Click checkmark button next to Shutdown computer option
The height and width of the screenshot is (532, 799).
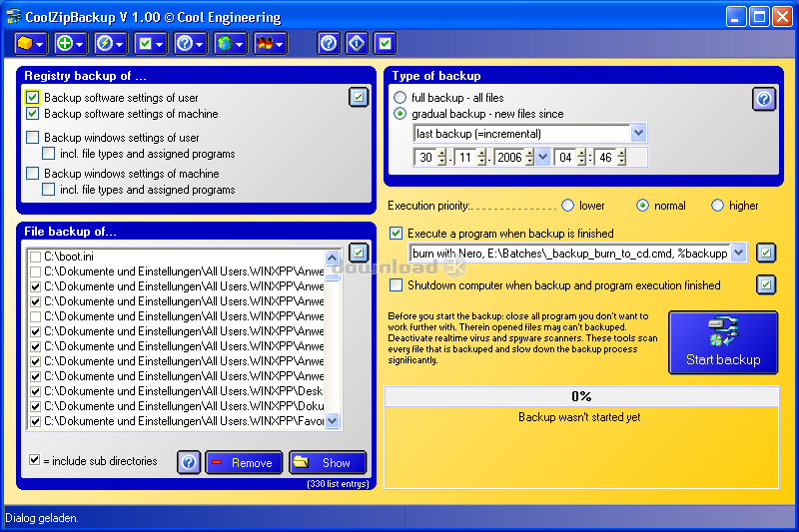click(766, 284)
